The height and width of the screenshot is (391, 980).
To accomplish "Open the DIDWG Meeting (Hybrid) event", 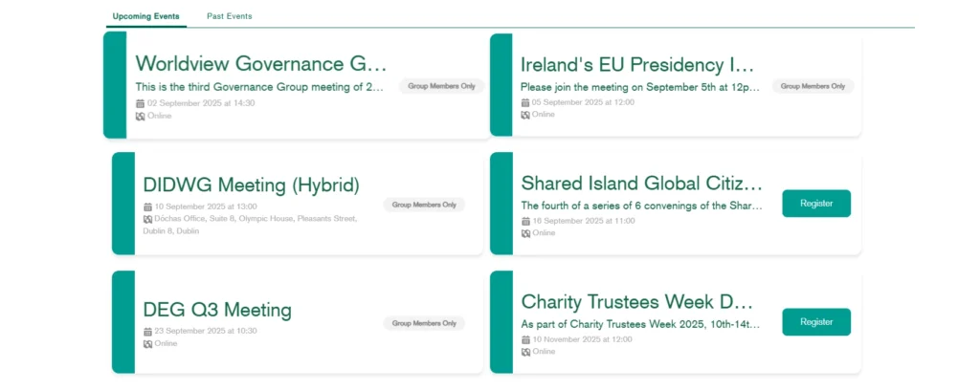I will (x=251, y=185).
